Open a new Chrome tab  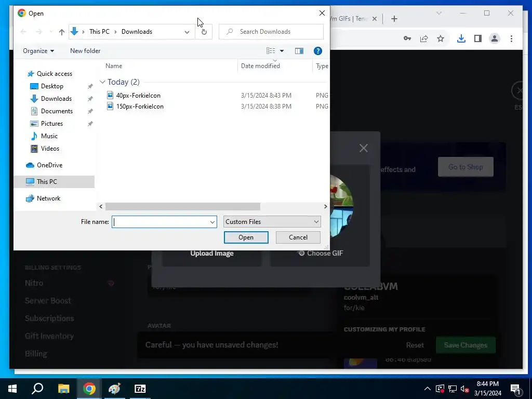click(394, 19)
